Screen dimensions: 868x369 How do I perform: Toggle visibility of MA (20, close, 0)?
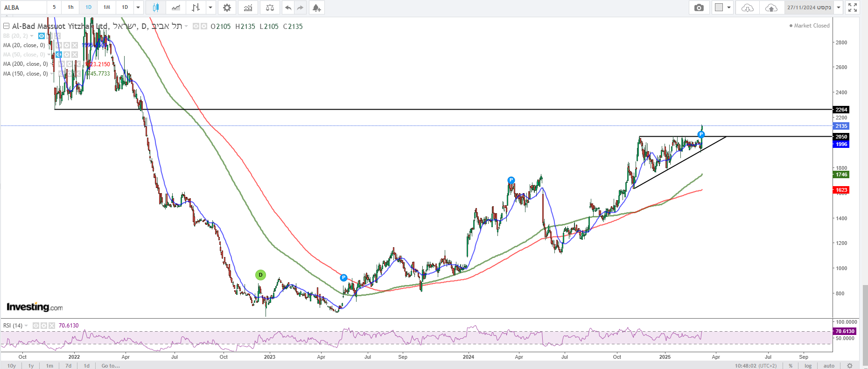59,45
